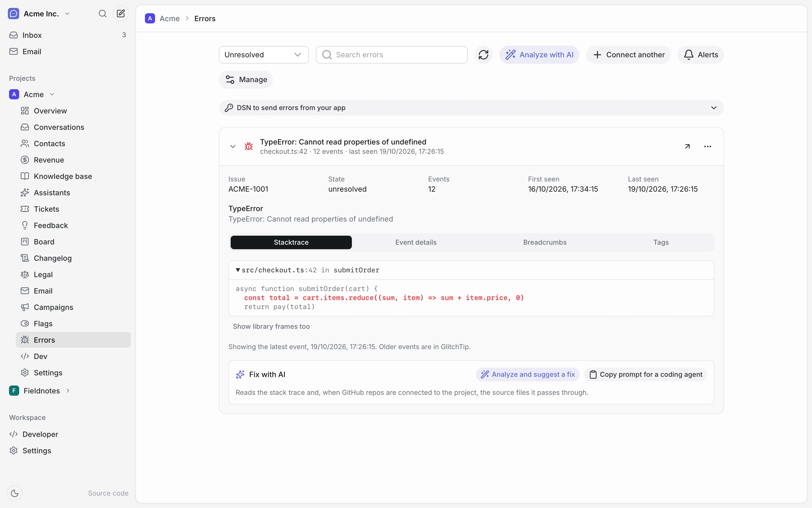Image resolution: width=812 pixels, height=508 pixels.
Task: Open the Unresolved status dropdown
Action: (x=264, y=55)
